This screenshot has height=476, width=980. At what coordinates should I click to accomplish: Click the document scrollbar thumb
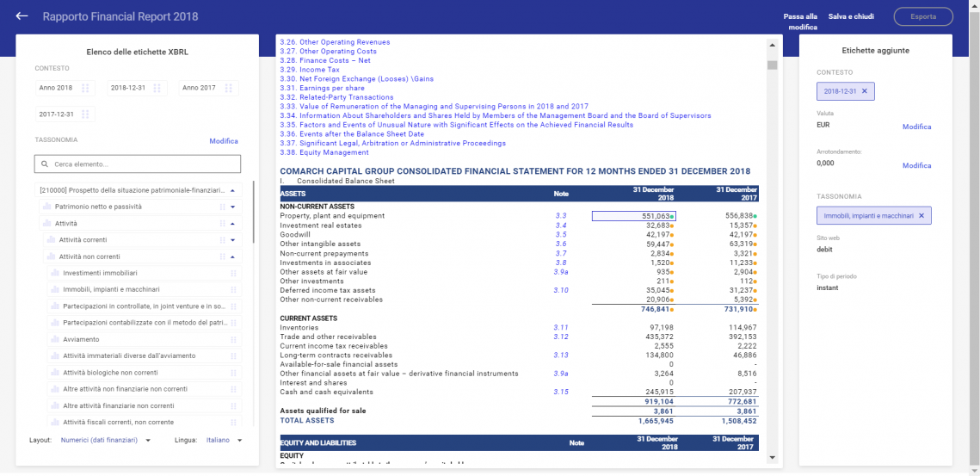tap(772, 65)
